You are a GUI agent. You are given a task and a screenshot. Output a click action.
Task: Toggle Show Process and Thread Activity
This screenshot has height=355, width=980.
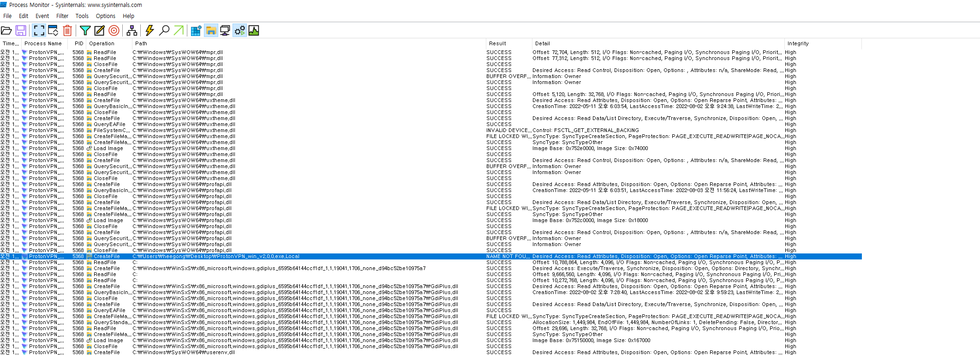pos(239,30)
